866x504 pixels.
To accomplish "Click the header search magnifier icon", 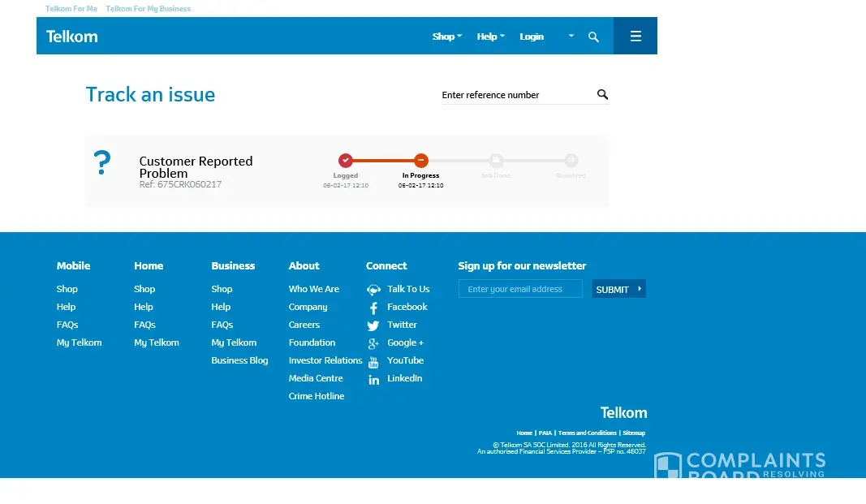I will tap(594, 37).
